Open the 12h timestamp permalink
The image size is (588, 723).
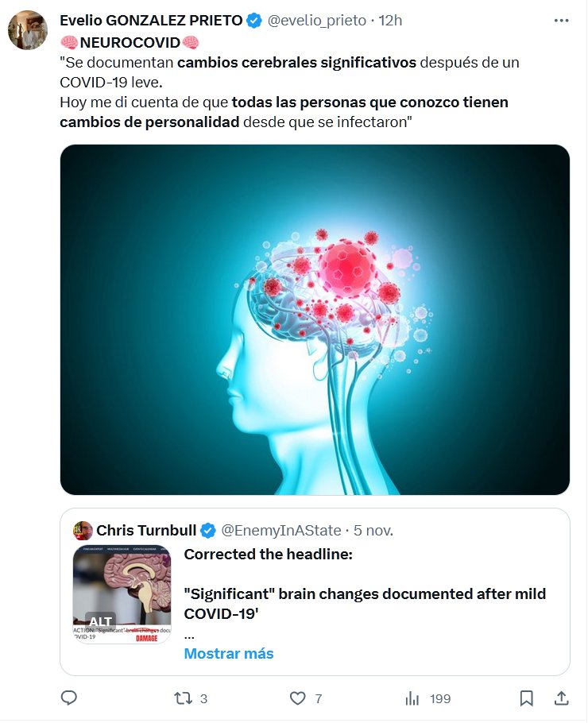coord(391,21)
